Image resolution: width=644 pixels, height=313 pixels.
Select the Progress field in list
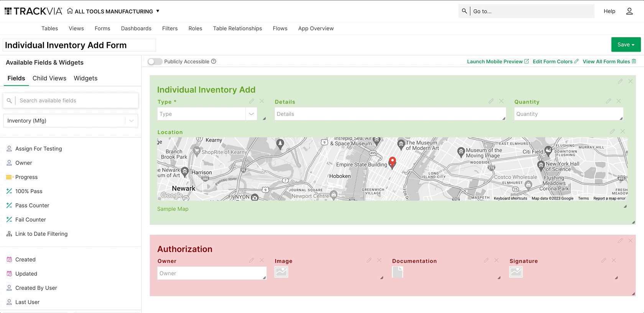[x=26, y=177]
